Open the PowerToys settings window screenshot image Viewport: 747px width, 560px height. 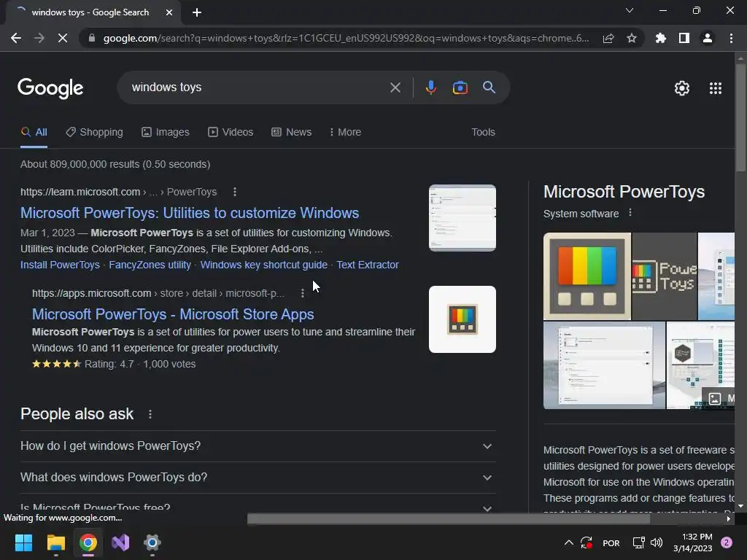[604, 365]
